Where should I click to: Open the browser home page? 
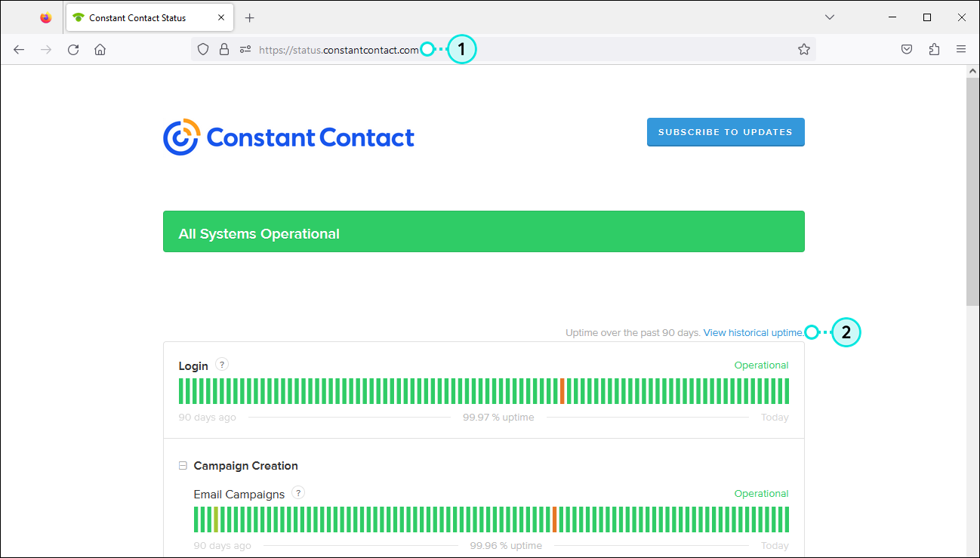tap(100, 49)
